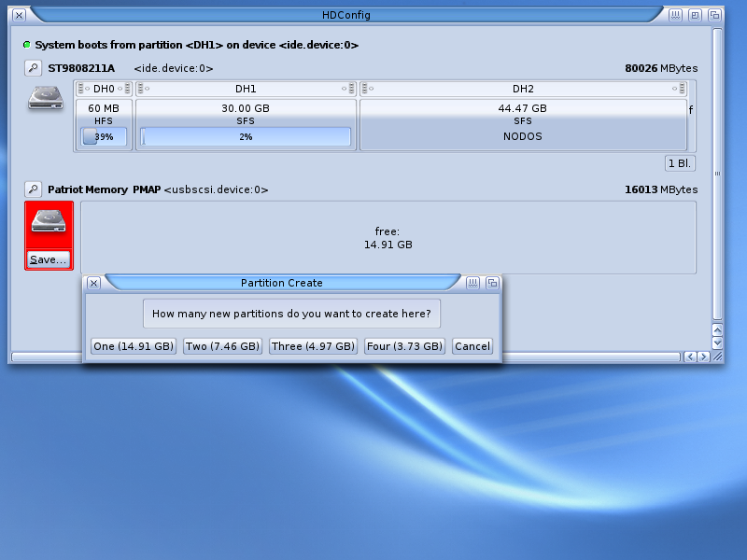
Task: Grab right resize handle of DH1
Action: [352, 89]
